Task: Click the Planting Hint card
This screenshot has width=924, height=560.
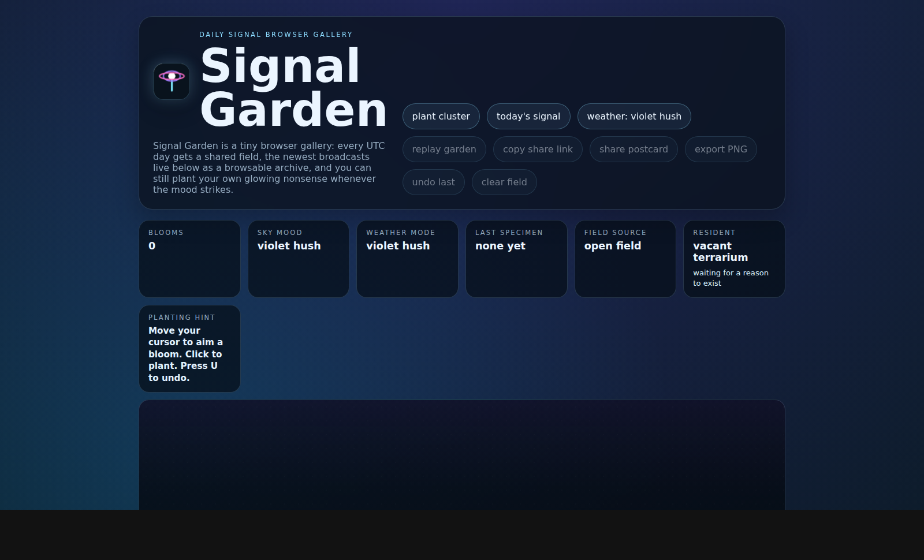Action: point(189,349)
